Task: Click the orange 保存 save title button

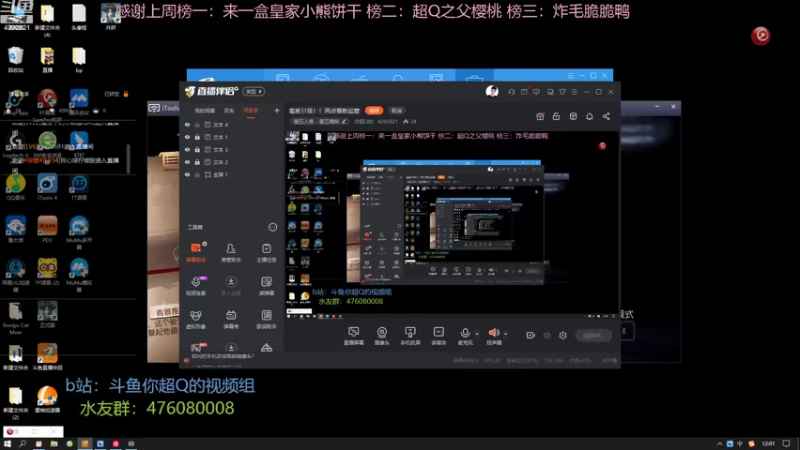Action: click(x=374, y=111)
